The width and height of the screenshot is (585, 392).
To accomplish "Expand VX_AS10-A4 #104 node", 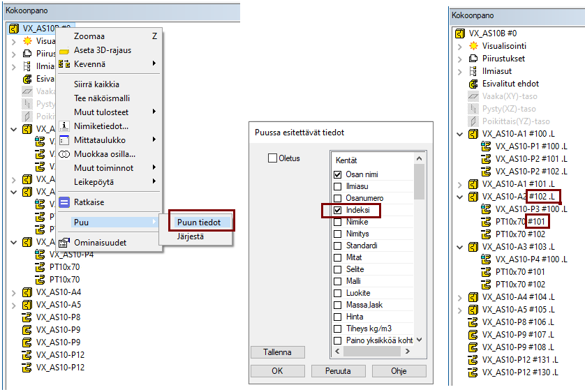I will tap(459, 297).
